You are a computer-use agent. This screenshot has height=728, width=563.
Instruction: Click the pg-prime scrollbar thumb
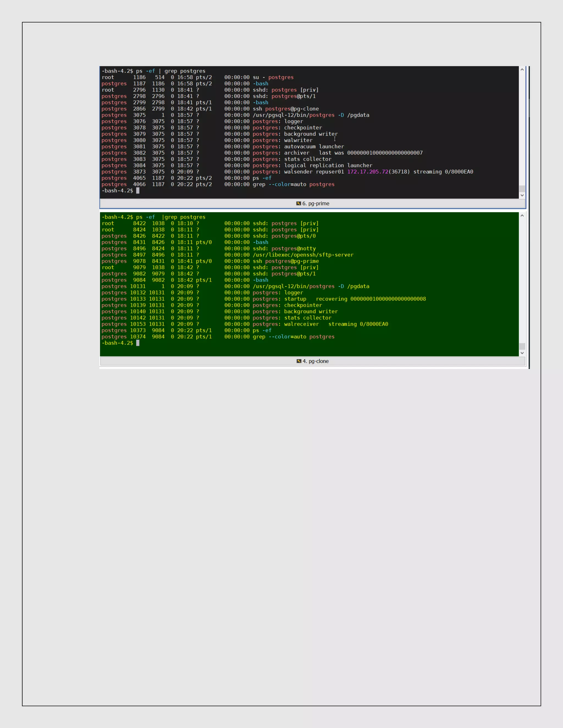coord(522,189)
